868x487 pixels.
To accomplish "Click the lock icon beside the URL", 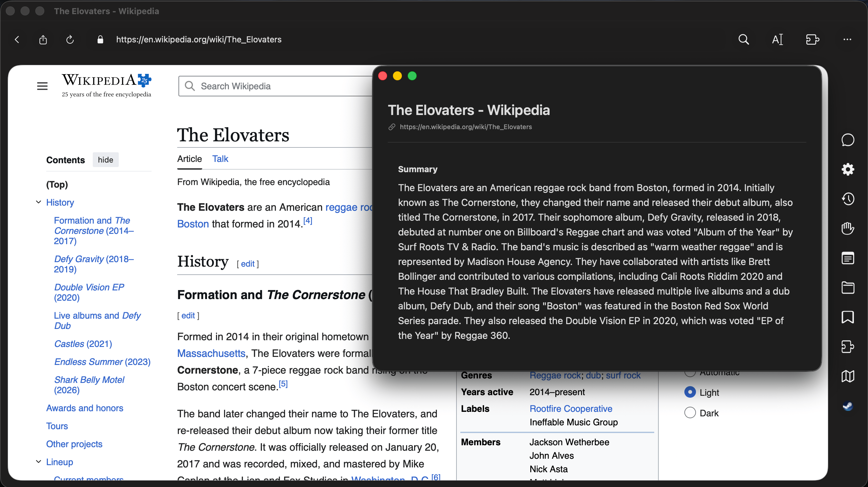I will [100, 40].
